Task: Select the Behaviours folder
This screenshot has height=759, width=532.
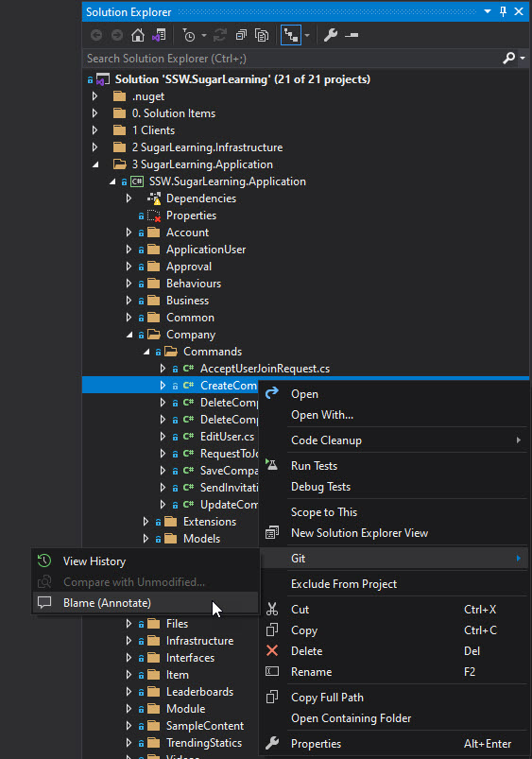Action: pyautogui.click(x=193, y=284)
